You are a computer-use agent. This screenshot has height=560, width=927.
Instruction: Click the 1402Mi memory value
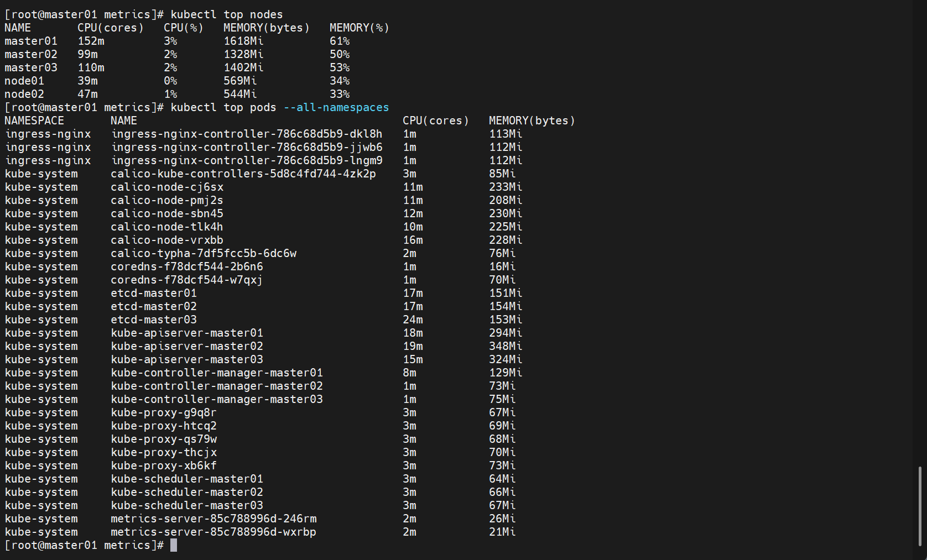coord(243,67)
